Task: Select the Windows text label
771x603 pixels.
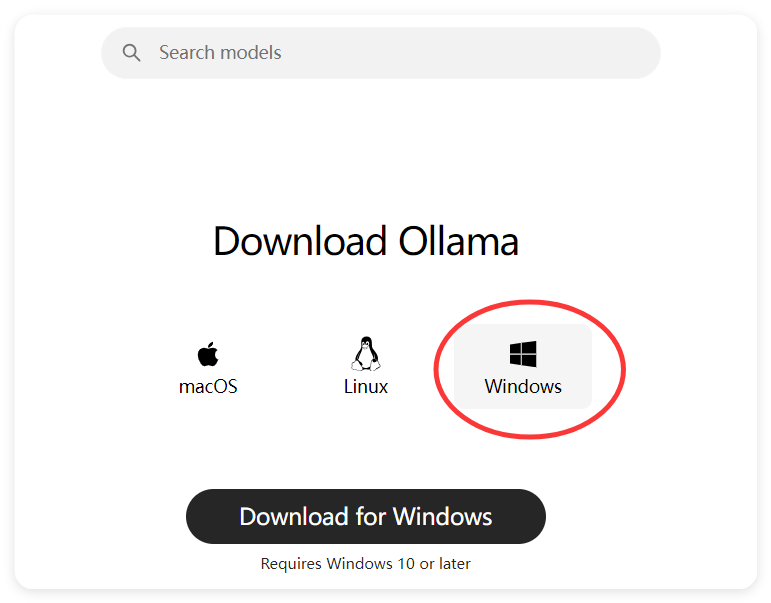Action: 523,387
